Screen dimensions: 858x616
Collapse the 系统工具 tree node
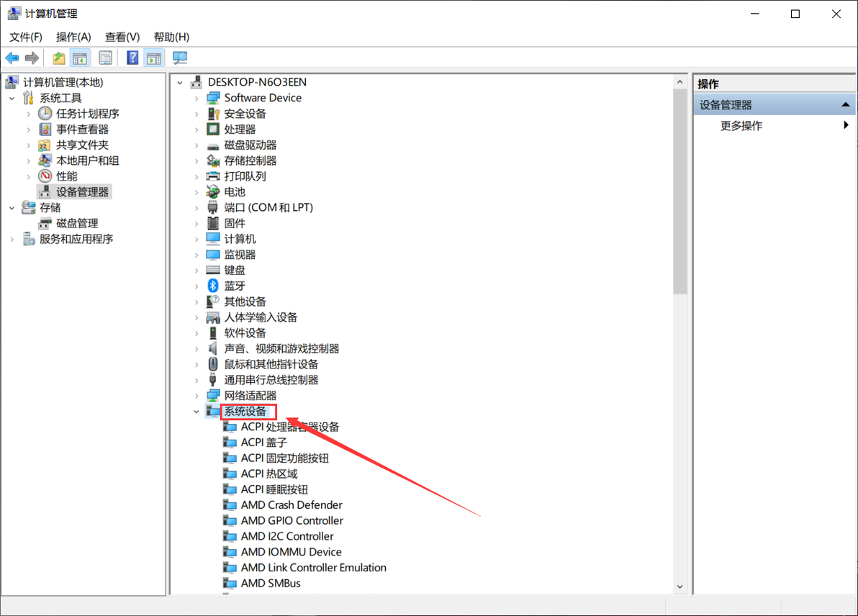pyautogui.click(x=12, y=99)
